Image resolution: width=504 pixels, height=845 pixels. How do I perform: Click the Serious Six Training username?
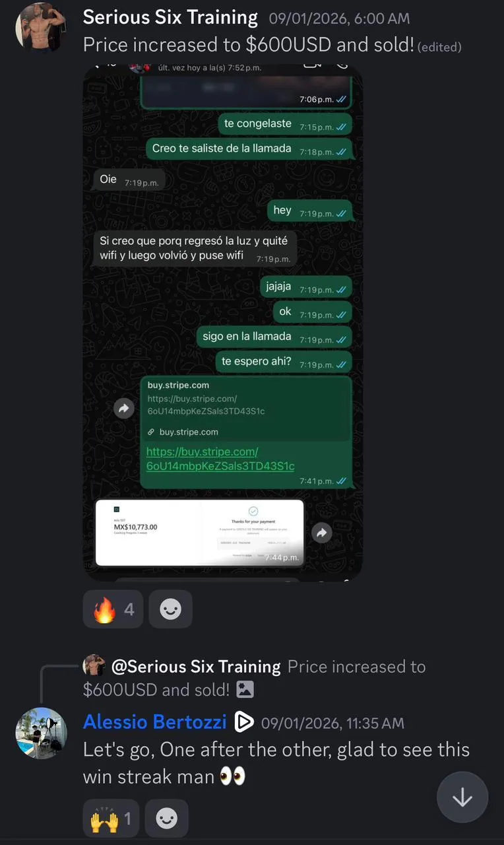click(x=170, y=17)
